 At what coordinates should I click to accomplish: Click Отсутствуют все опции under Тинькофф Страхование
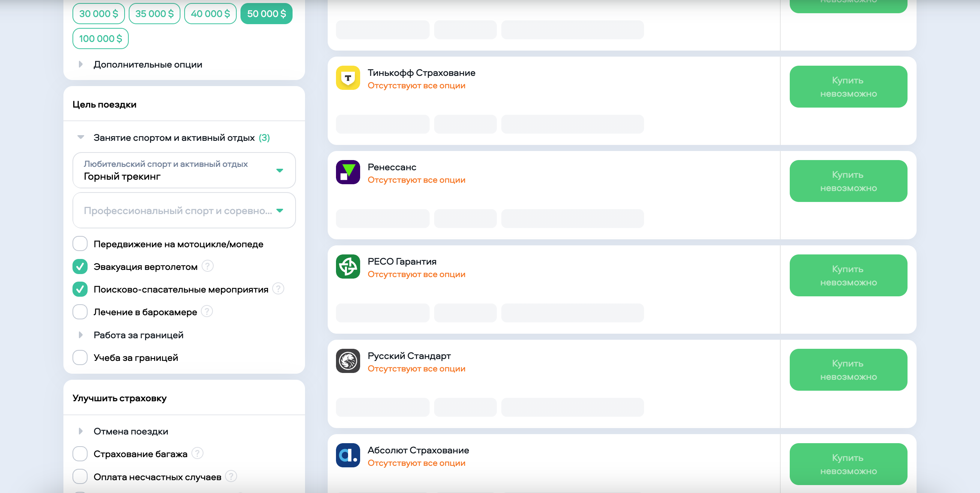point(417,86)
